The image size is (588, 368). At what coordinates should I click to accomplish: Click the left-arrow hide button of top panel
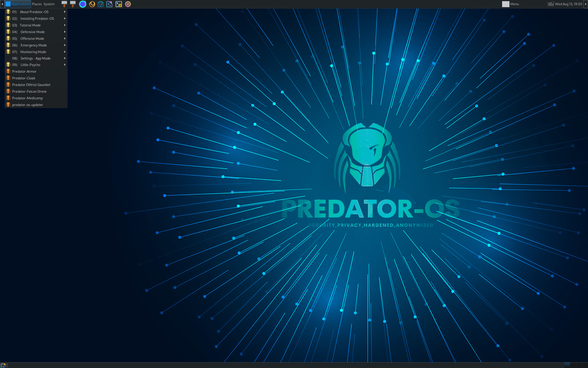pyautogui.click(x=2, y=4)
